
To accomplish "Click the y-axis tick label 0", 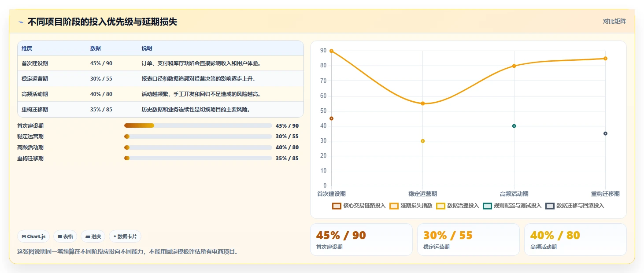I will pyautogui.click(x=325, y=186).
